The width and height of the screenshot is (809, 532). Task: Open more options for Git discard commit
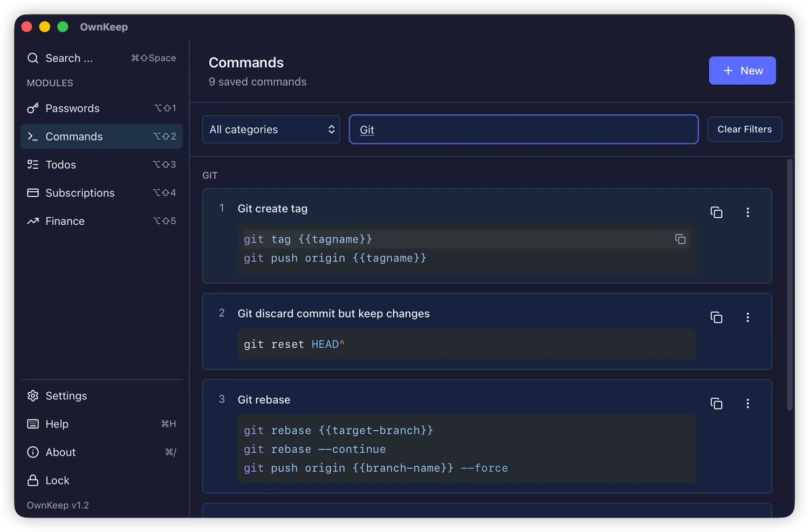(748, 317)
